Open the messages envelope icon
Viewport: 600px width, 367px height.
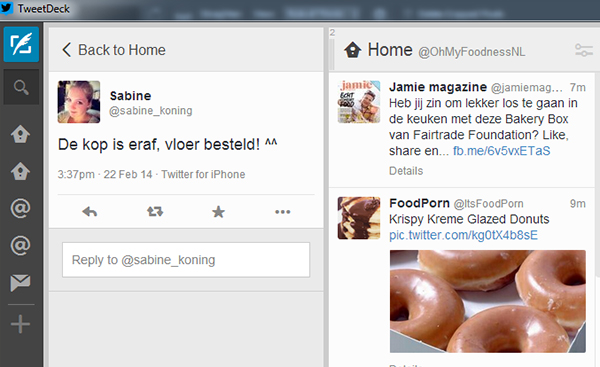[20, 283]
